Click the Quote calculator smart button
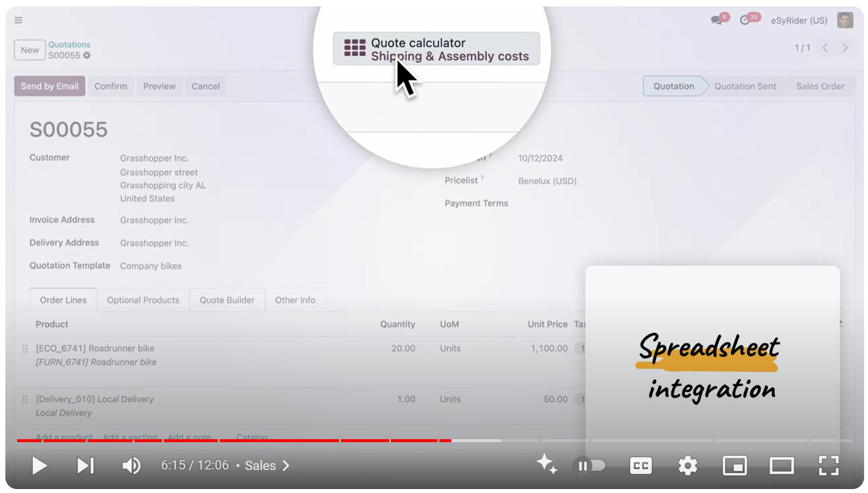The height and width of the screenshot is (493, 868). [436, 49]
